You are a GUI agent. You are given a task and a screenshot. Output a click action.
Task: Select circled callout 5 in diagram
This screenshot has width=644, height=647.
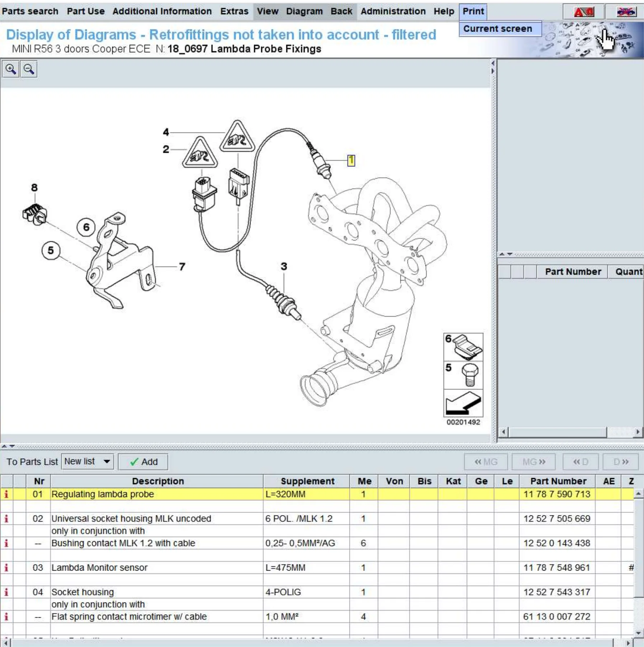(51, 250)
